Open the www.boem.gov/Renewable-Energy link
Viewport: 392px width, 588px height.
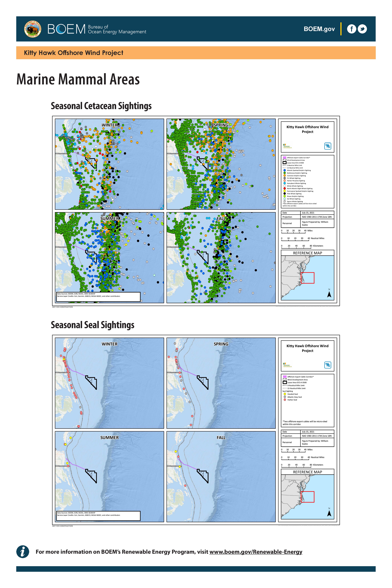(x=256, y=552)
